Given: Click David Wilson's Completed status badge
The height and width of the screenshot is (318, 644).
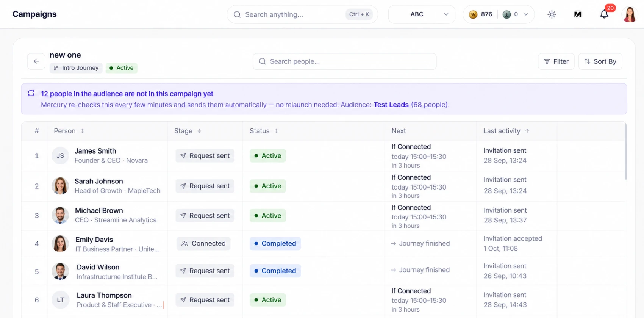Looking at the screenshot, I should [x=275, y=271].
